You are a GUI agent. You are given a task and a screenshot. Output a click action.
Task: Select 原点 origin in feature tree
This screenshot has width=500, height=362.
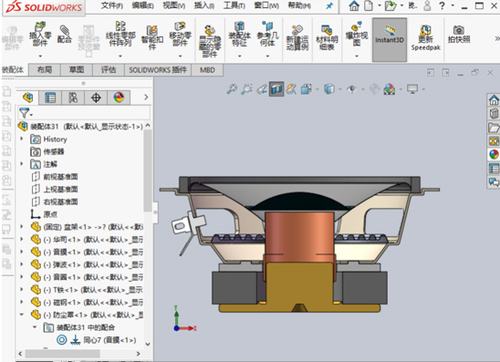[x=44, y=214]
